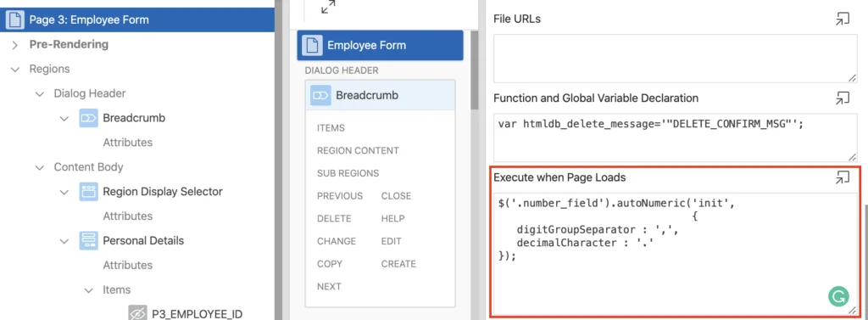The image size is (868, 320).
Task: Collapse the Breadcrumb tree node
Action: (64, 118)
